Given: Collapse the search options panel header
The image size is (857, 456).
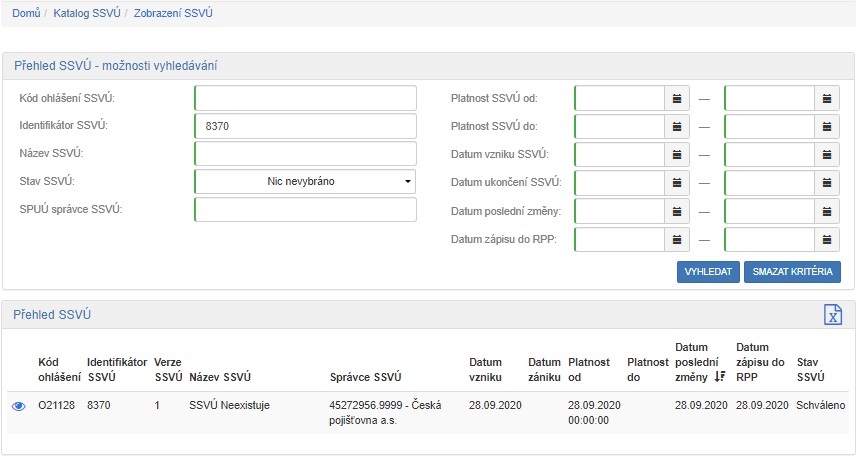Looking at the screenshot, I should 116,66.
